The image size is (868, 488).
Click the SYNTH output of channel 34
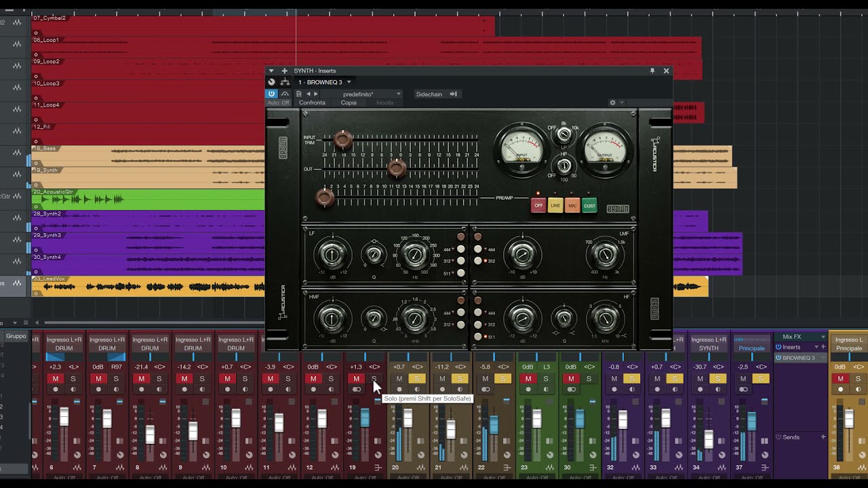(709, 348)
